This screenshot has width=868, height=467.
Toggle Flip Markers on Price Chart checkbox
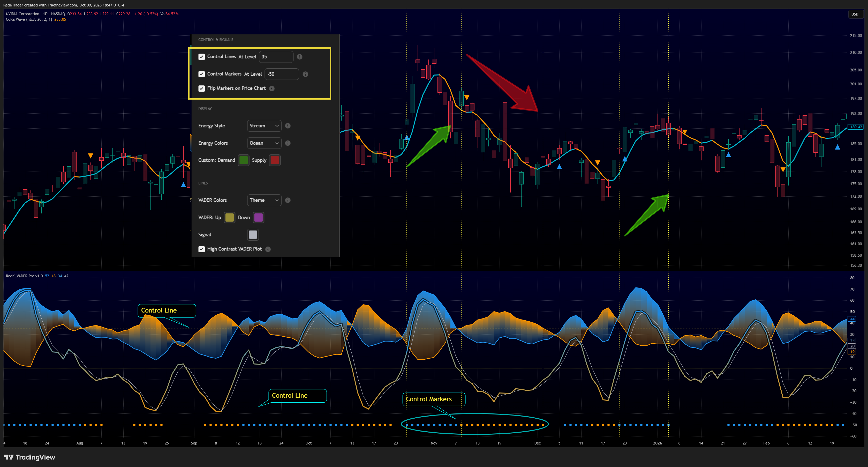click(201, 88)
